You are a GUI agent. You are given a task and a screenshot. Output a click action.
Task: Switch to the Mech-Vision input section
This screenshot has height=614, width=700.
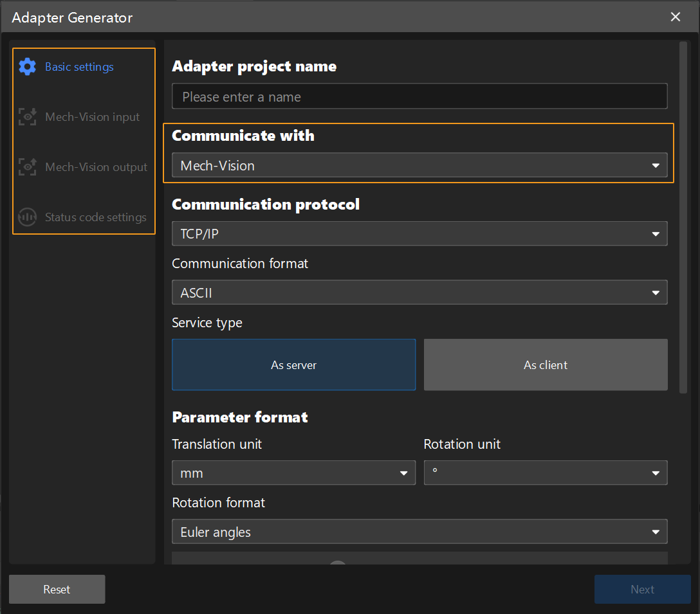84,116
